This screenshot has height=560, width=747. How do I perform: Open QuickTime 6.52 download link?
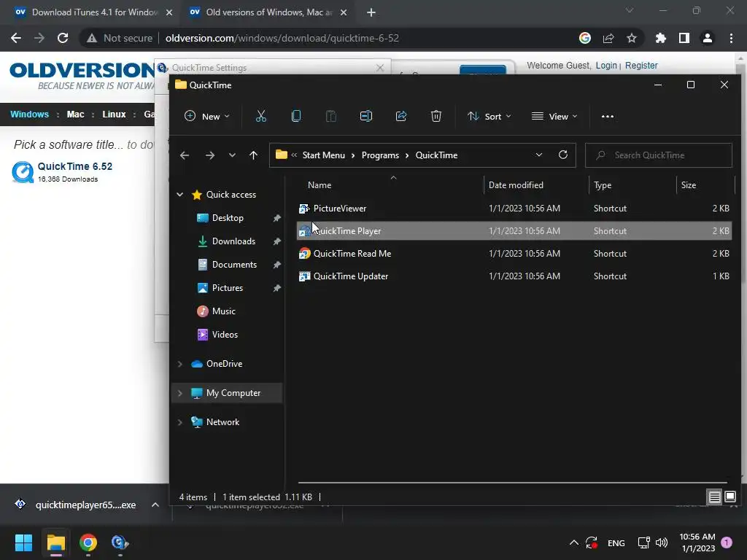[75, 166]
